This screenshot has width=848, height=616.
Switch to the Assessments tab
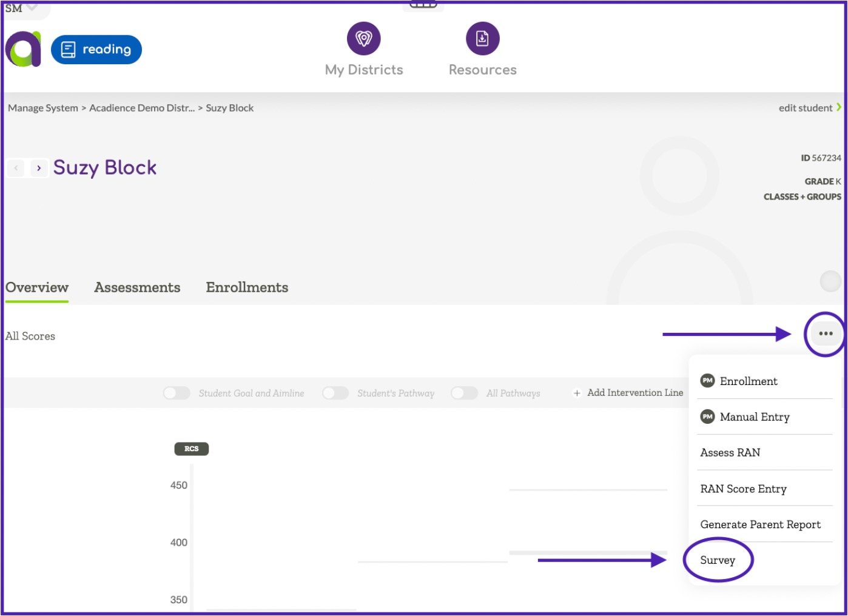[137, 287]
